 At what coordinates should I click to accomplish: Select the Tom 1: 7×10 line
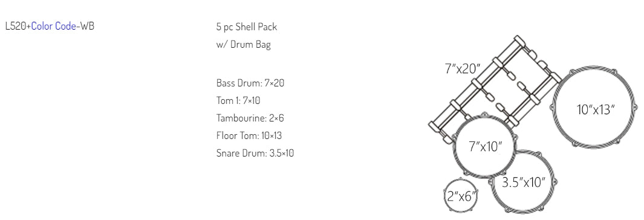click(x=238, y=100)
